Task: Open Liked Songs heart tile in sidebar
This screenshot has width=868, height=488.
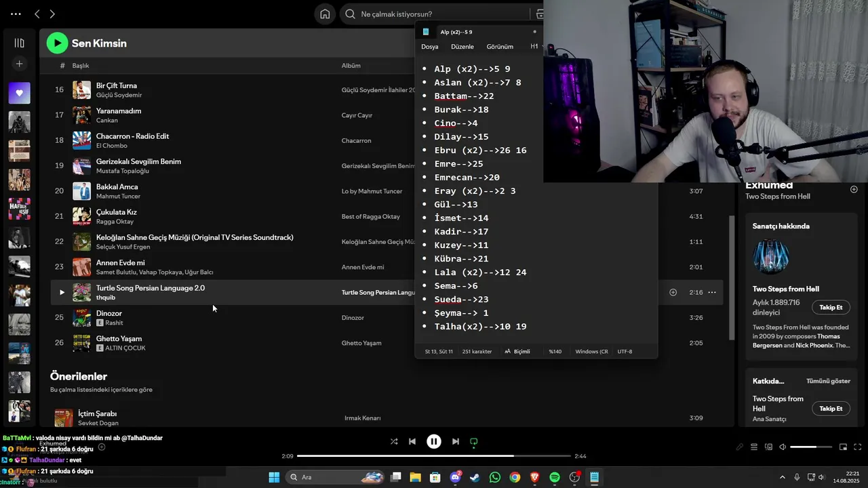Action: pyautogui.click(x=19, y=93)
